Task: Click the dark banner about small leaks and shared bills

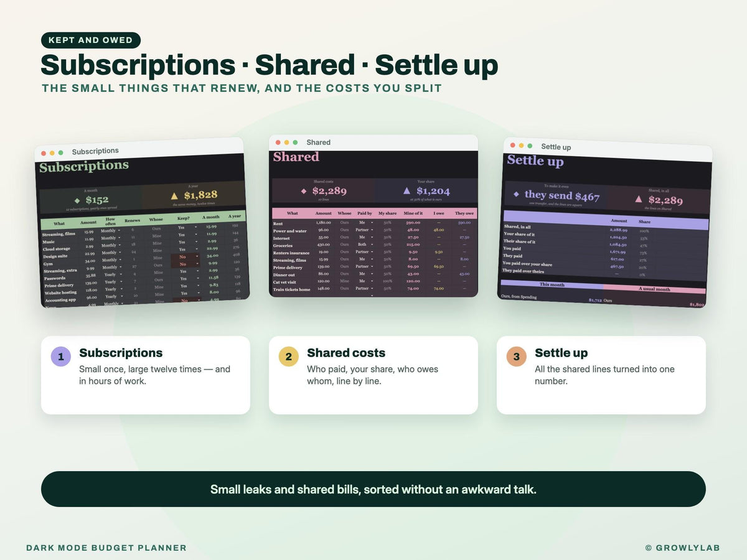Action: tap(374, 489)
